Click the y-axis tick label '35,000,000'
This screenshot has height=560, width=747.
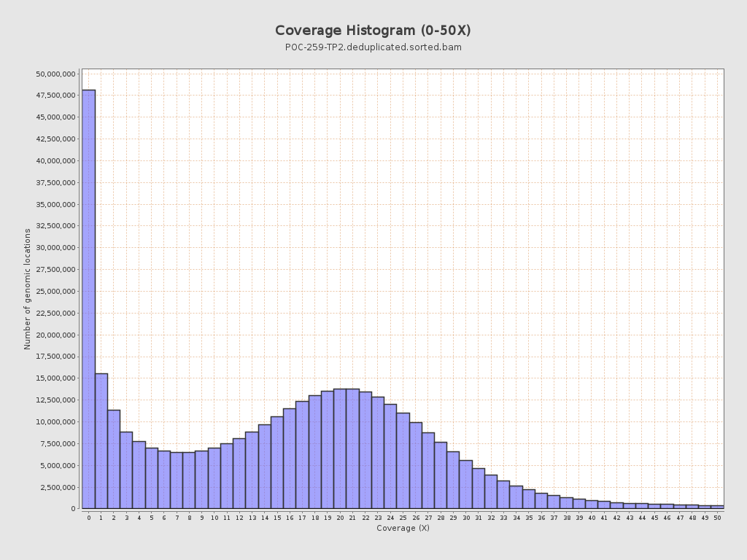coord(55,205)
